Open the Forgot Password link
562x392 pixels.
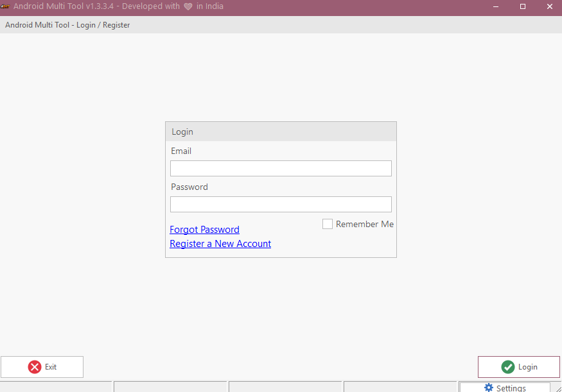[204, 230]
